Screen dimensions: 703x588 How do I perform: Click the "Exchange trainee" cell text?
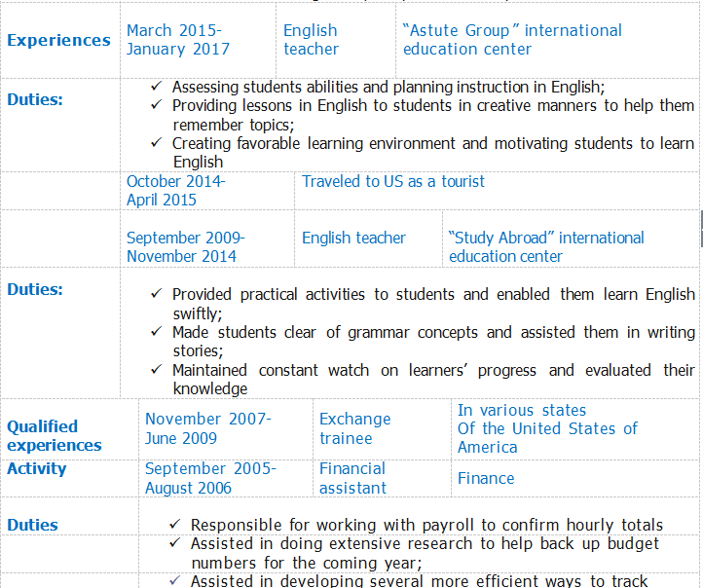(354, 428)
